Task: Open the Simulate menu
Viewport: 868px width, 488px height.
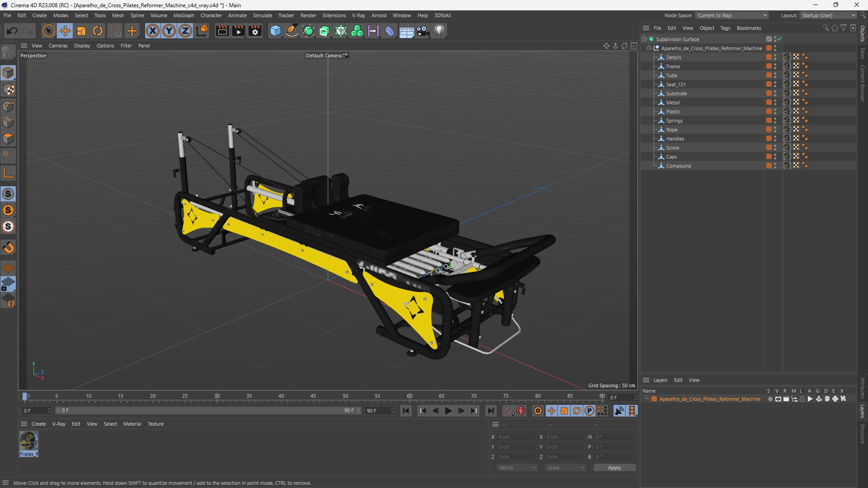Action: pyautogui.click(x=262, y=15)
